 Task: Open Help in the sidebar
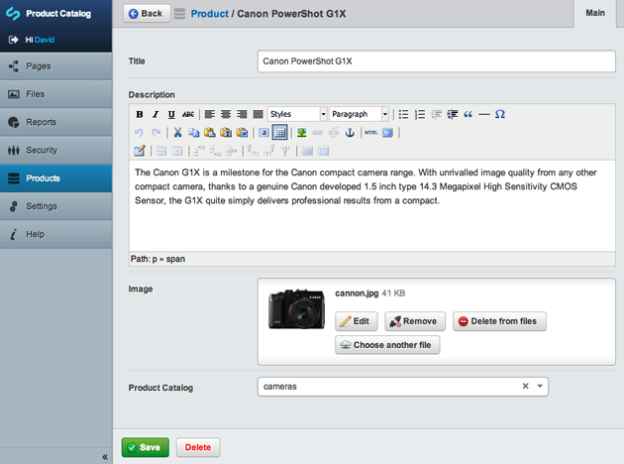pyautogui.click(x=56, y=234)
